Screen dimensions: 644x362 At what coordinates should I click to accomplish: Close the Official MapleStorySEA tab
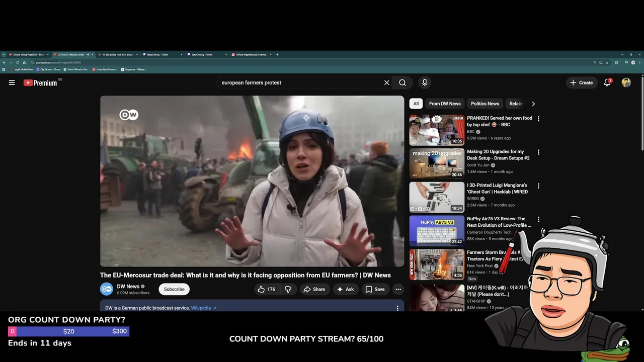[271, 54]
